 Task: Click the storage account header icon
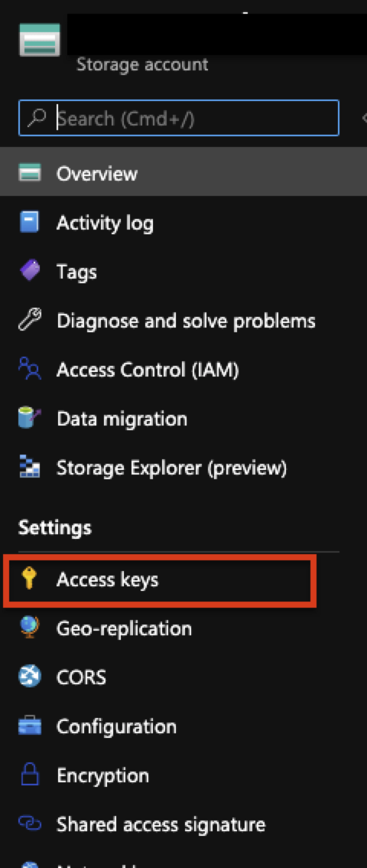point(40,39)
